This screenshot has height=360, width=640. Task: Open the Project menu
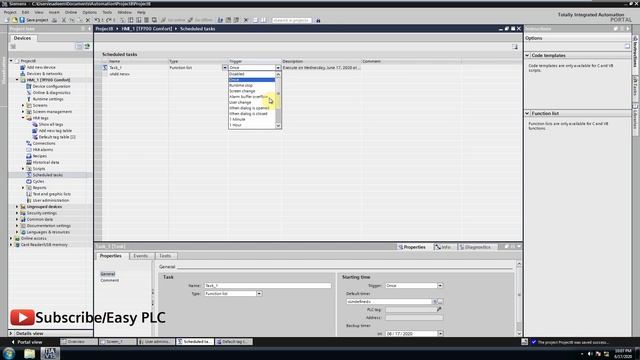pos(10,12)
